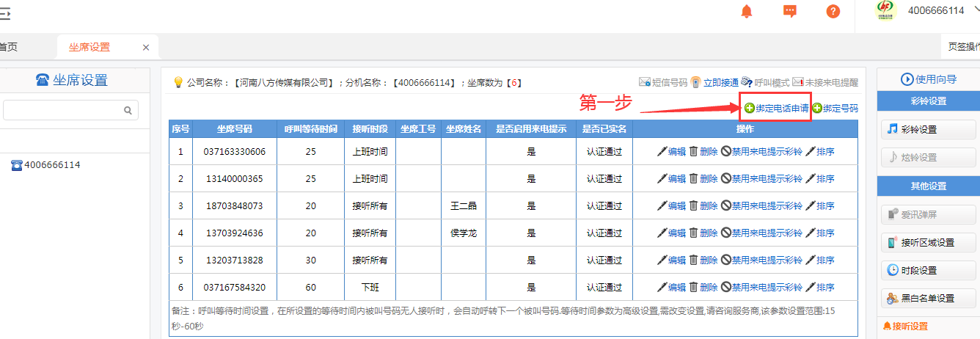This screenshot has height=339, width=980.
Task: Disable incoming ringtone for row 13140000365
Action: tap(761, 179)
